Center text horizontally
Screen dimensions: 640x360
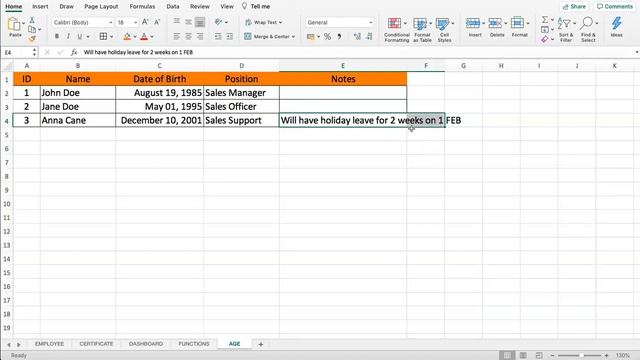tap(188, 37)
